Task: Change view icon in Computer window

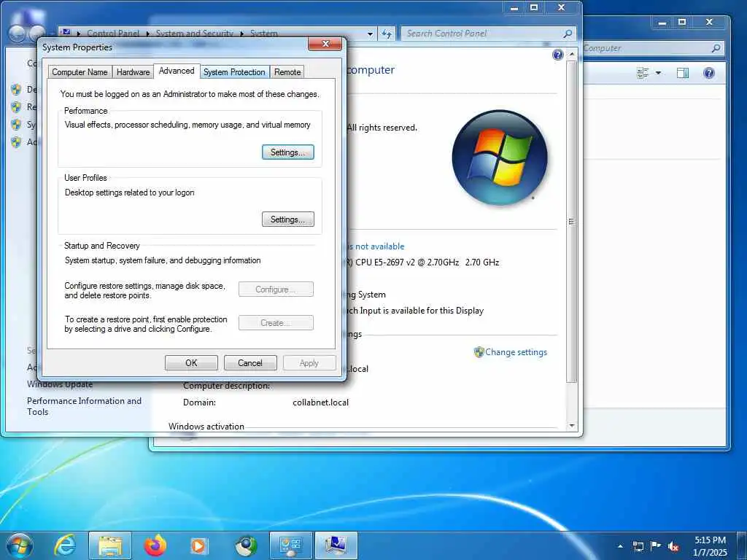Action: coord(643,73)
